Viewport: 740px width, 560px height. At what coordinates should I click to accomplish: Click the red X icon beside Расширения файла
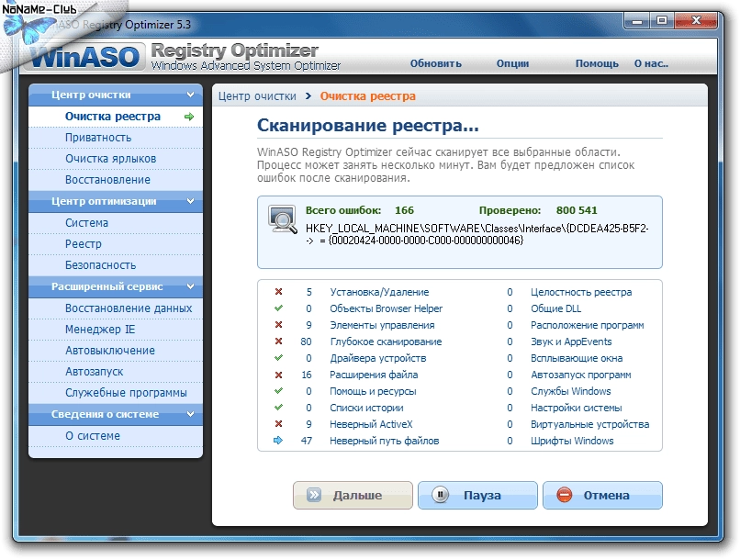pos(278,375)
